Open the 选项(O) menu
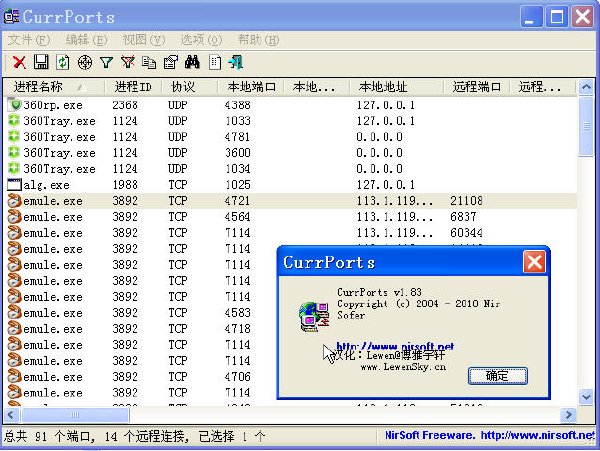Viewport: 600px width, 451px height. [x=201, y=39]
